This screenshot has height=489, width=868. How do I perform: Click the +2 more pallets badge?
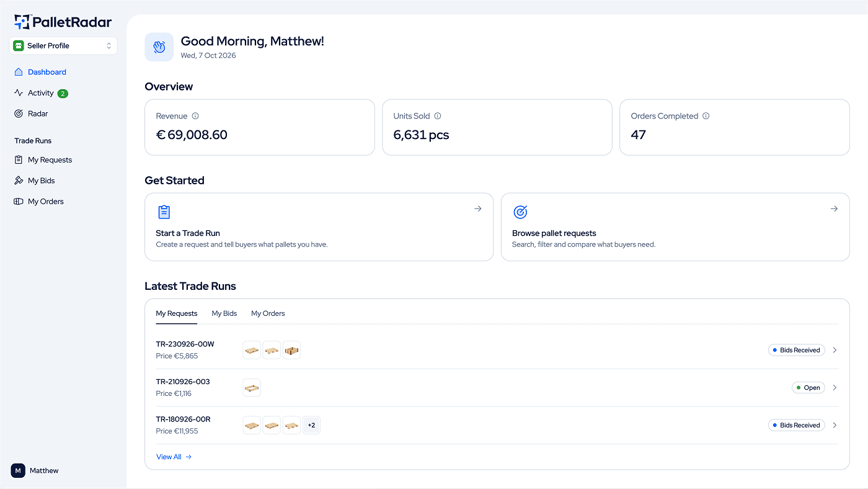tap(311, 425)
